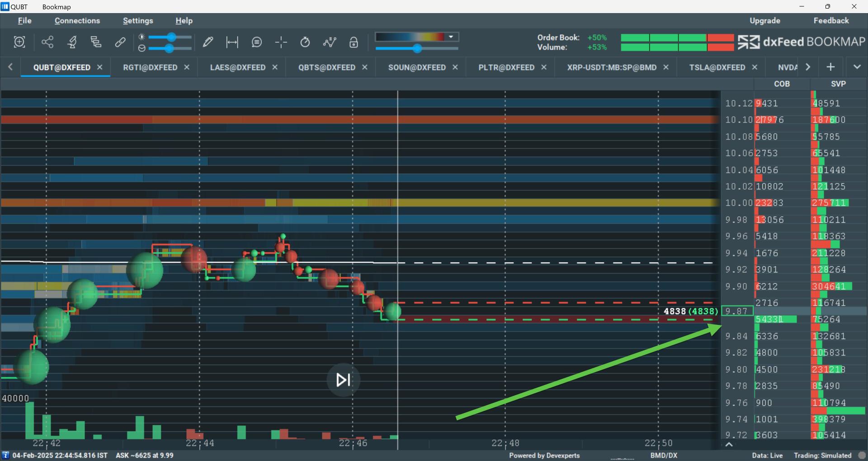The width and height of the screenshot is (868, 461).
Task: Add a new instrument tab with plus
Action: coord(830,67)
